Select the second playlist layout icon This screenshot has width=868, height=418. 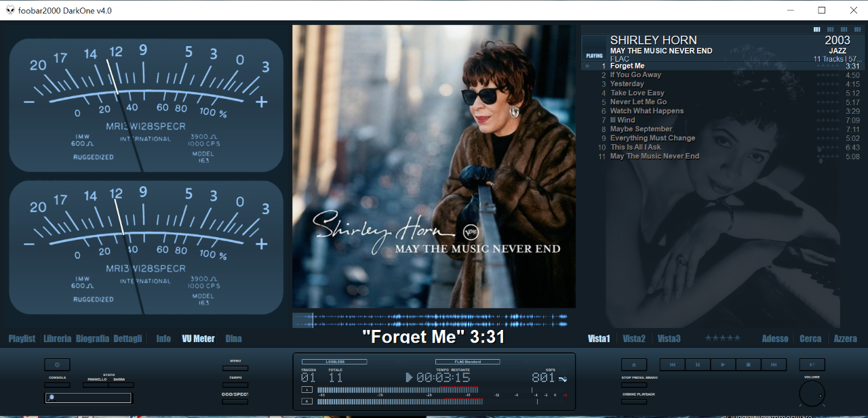point(831,29)
